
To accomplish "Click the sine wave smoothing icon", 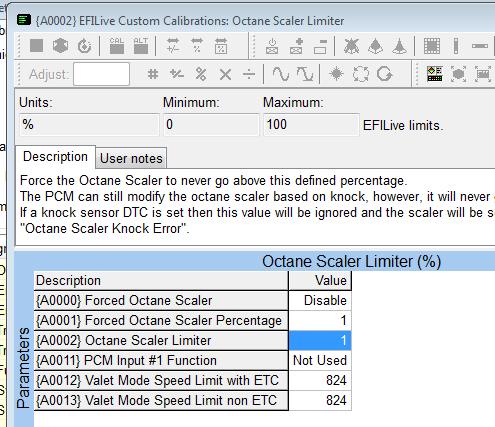I will point(281,74).
